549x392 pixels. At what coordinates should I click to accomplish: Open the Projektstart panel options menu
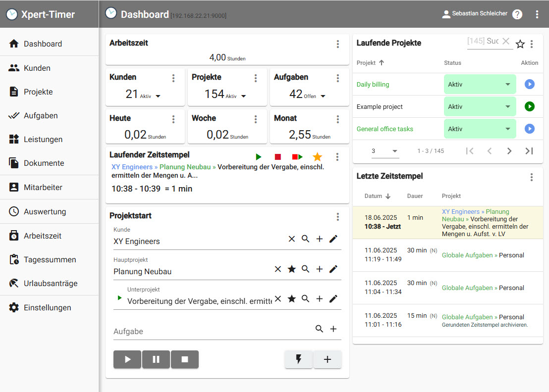[338, 217]
